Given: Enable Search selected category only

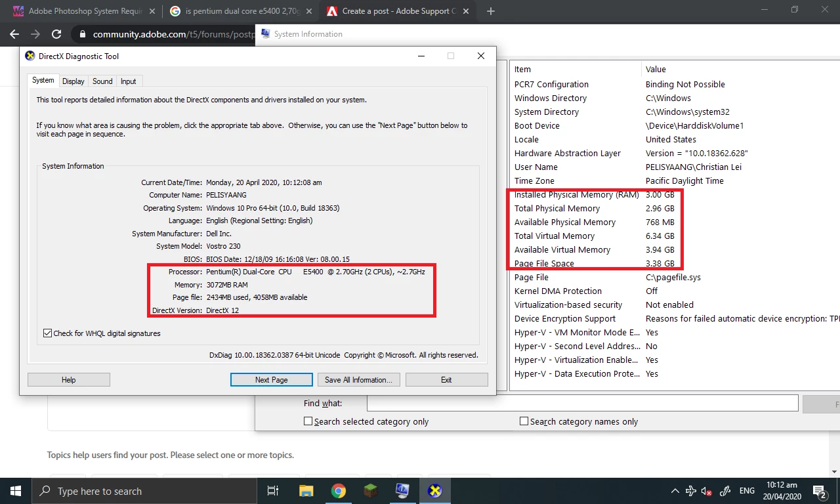Looking at the screenshot, I should [308, 421].
